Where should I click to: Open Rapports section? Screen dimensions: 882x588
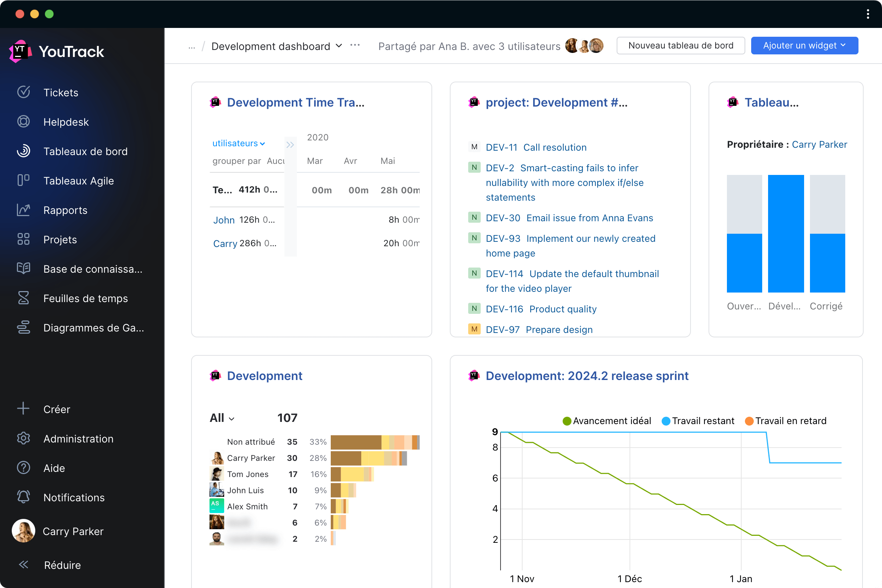coord(65,209)
